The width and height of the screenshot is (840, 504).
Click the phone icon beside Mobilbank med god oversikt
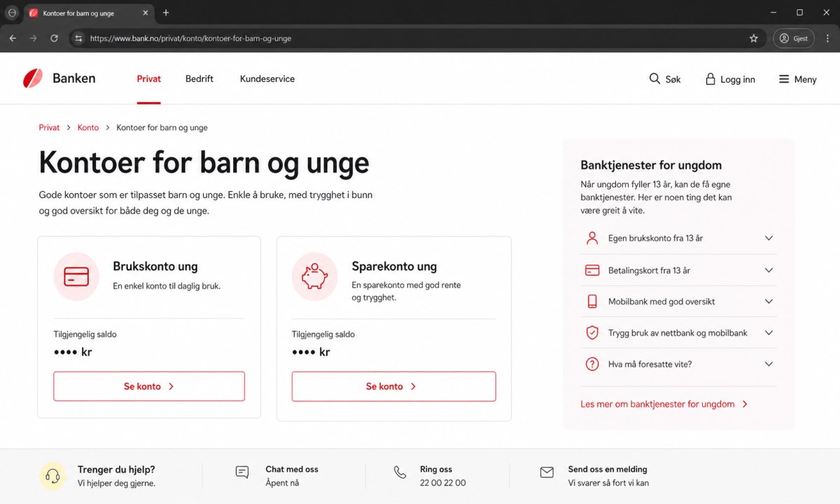click(592, 302)
